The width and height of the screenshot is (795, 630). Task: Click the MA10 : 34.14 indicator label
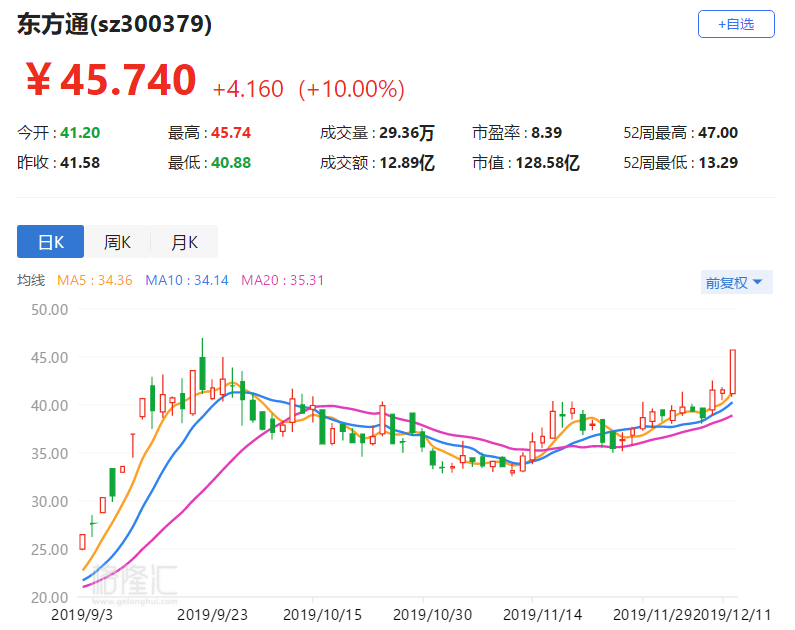(x=187, y=280)
